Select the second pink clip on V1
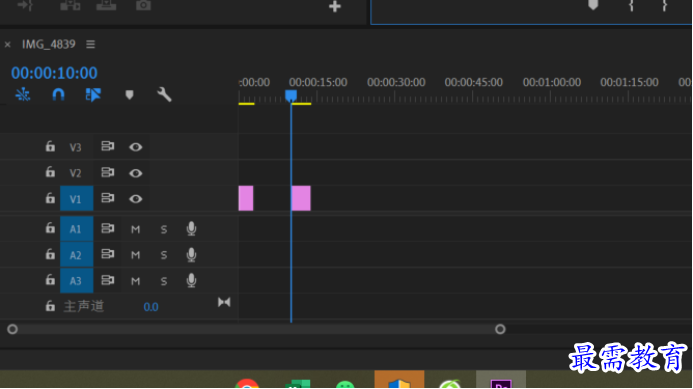The image size is (693, 389). coord(301,198)
